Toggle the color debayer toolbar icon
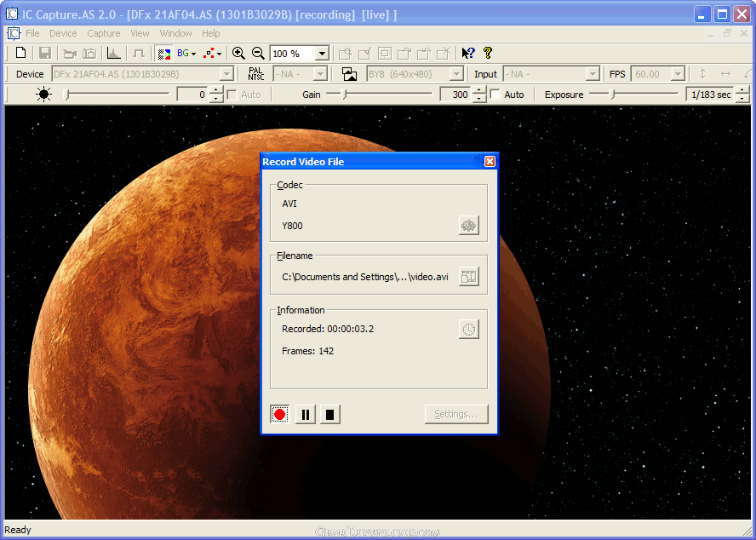 [x=164, y=53]
